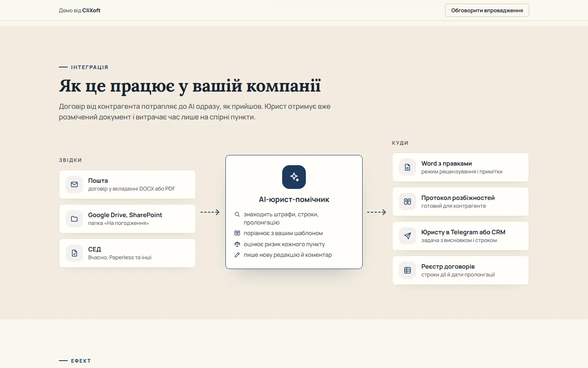Open the Обговорити впровадження button

click(487, 10)
